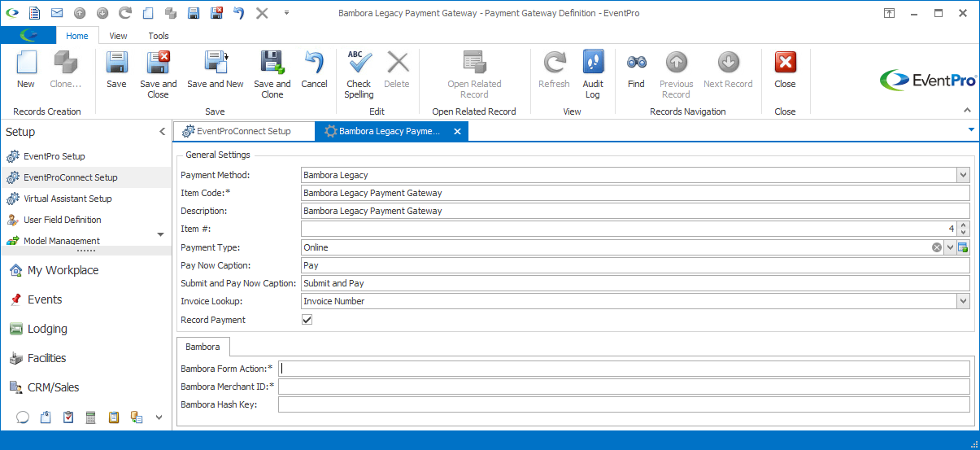Open the Payment Method dropdown
The image size is (980, 450).
(963, 175)
